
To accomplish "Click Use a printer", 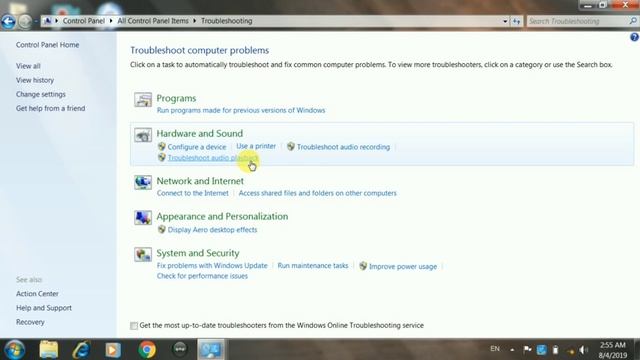I will point(256,146).
